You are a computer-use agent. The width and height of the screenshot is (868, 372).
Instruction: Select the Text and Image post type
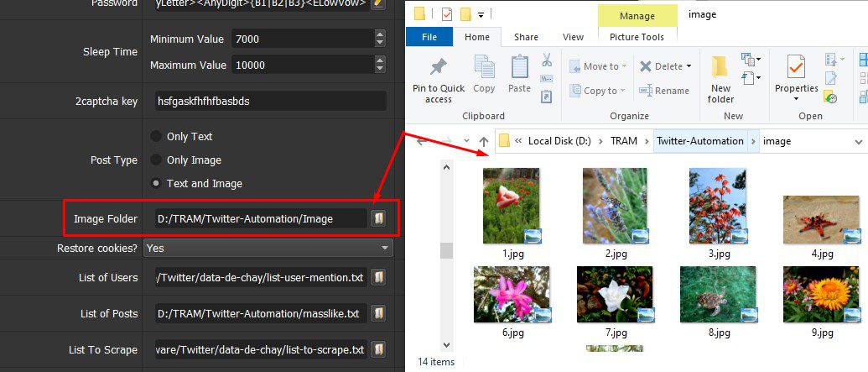(x=157, y=184)
